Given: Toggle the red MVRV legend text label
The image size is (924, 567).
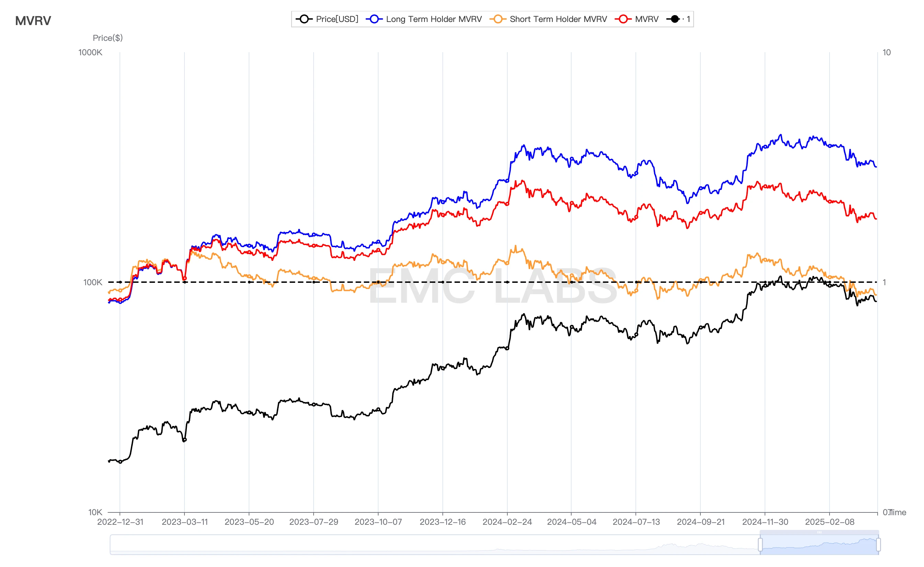Looking at the screenshot, I should (x=647, y=19).
